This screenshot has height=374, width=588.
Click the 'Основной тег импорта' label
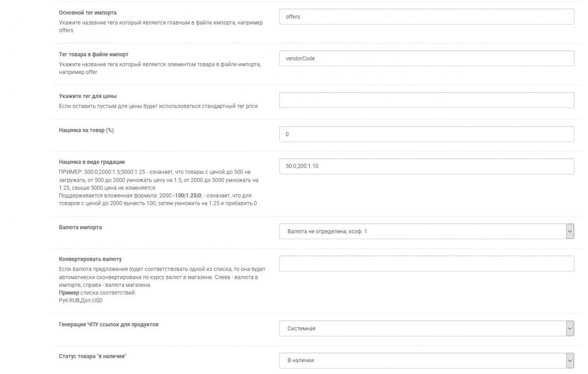pyautogui.click(x=88, y=13)
